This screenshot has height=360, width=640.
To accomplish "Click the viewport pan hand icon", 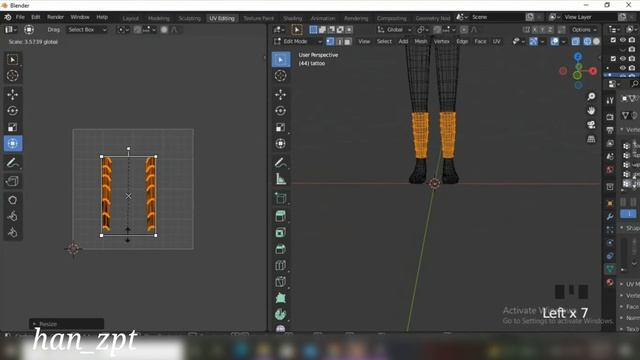I will coord(591,111).
